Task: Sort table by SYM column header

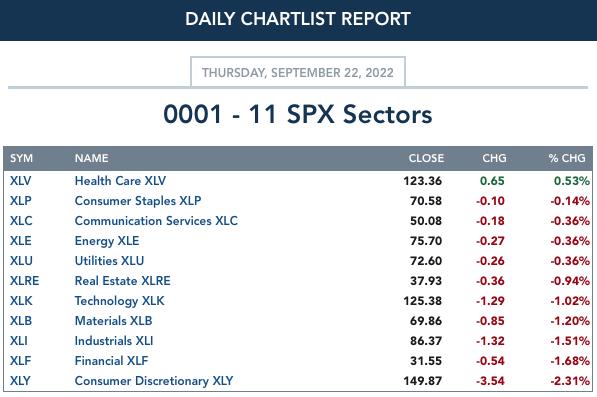Action: (x=21, y=158)
